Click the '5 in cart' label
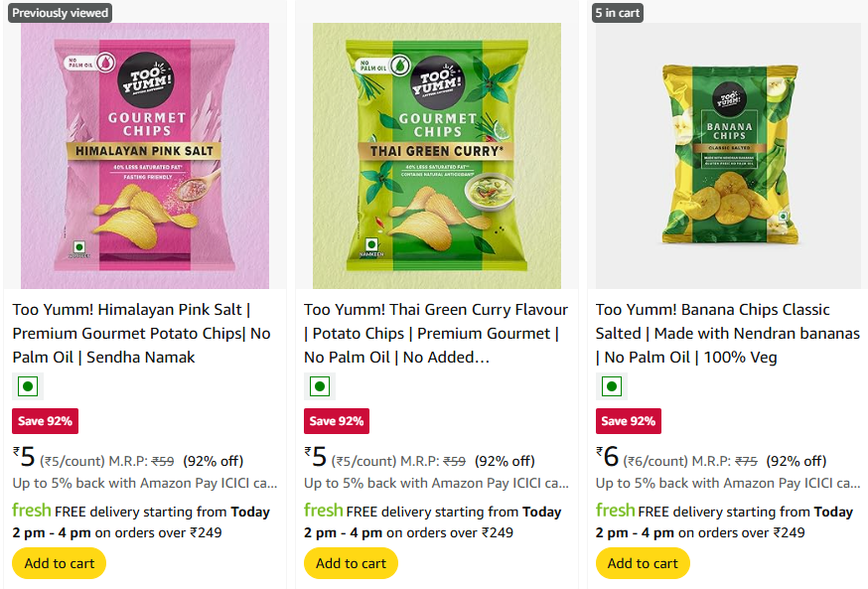Image resolution: width=868 pixels, height=589 pixels. pos(618,13)
